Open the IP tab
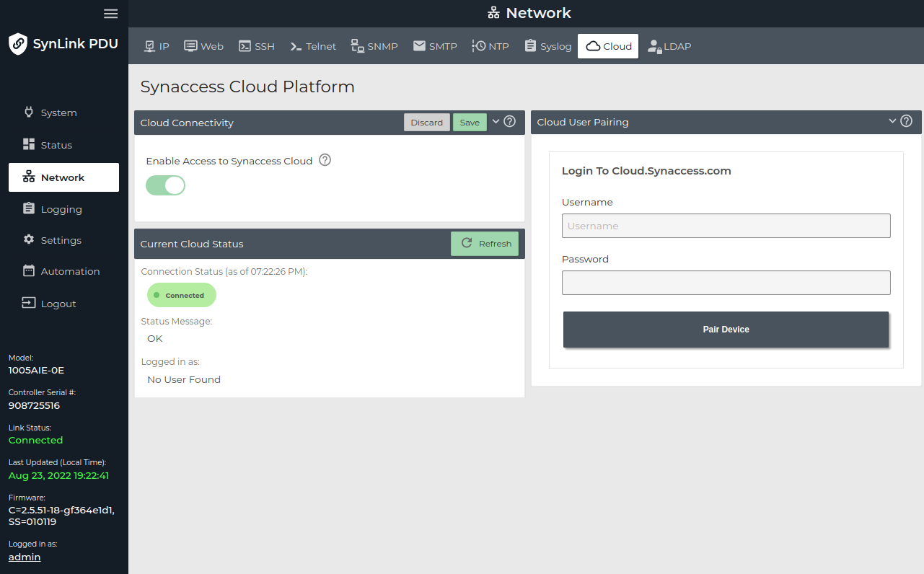 pyautogui.click(x=157, y=46)
